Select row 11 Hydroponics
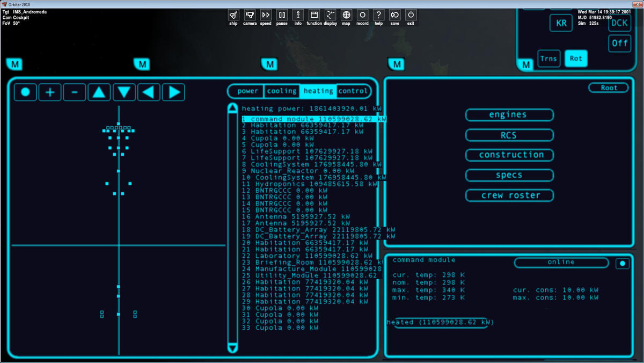Image resolution: width=644 pixels, height=363 pixels. 310,184
